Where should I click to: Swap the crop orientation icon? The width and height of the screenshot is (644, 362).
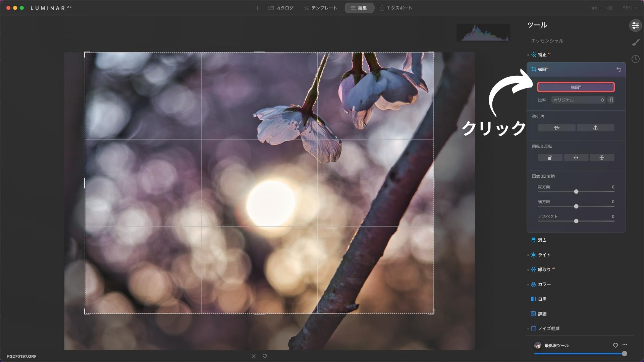611,100
